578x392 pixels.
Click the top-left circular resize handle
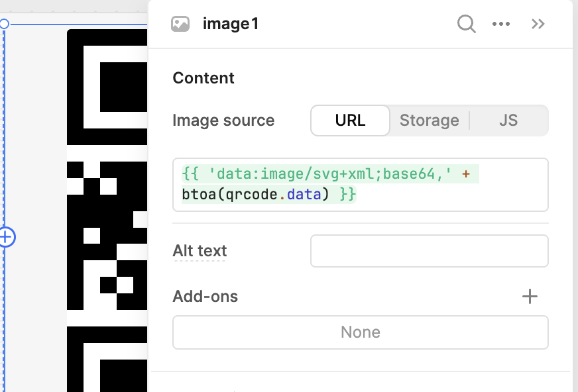(3, 24)
